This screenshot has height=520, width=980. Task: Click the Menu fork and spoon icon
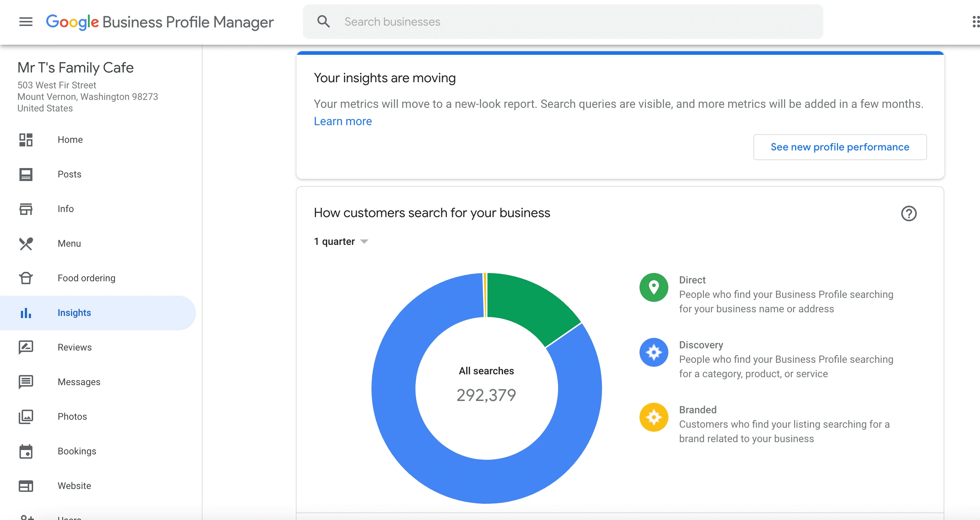[x=26, y=244]
